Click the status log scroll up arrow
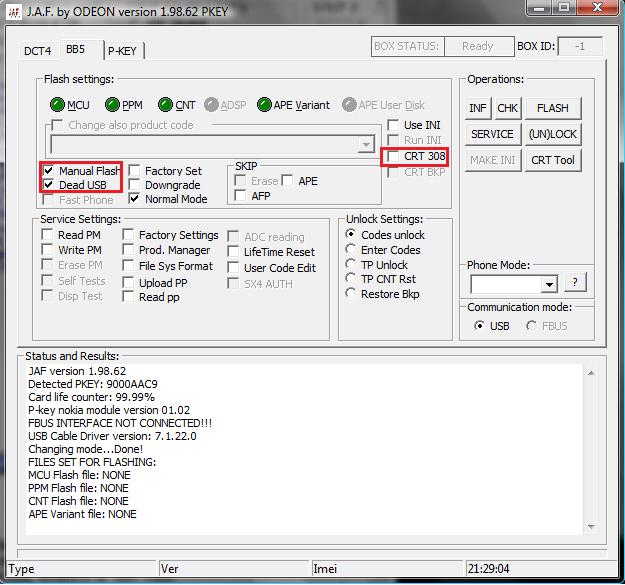 click(592, 373)
